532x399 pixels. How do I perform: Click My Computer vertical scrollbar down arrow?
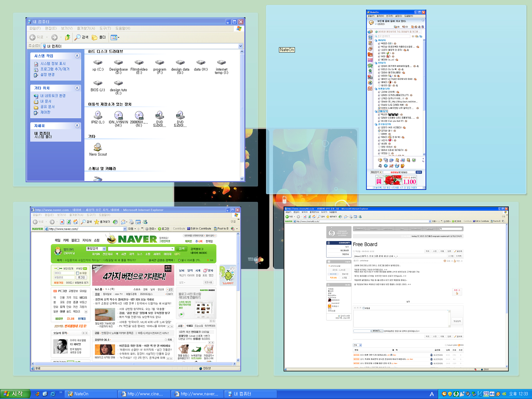pyautogui.click(x=242, y=179)
